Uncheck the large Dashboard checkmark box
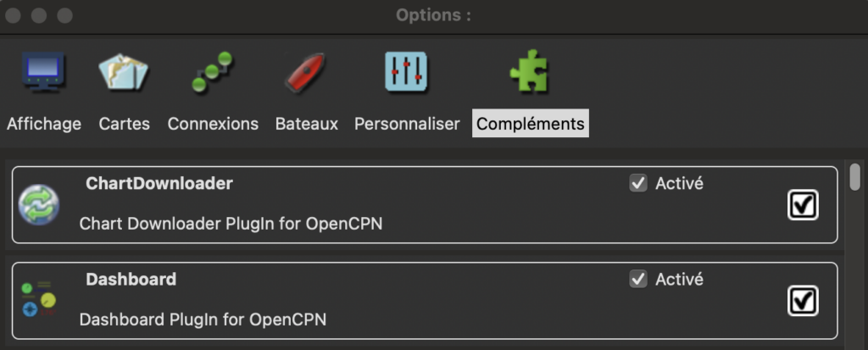868x350 pixels. [802, 300]
